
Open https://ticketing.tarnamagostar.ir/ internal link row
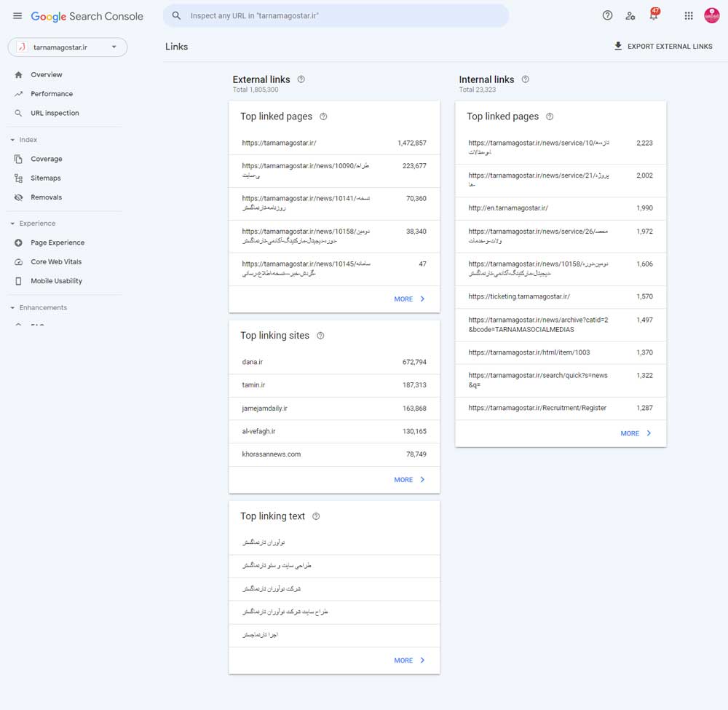coord(561,296)
